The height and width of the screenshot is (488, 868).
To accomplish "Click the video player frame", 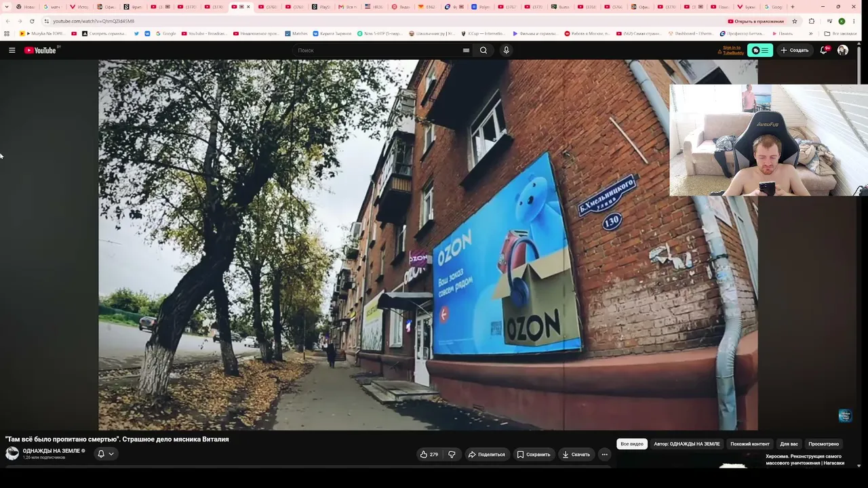I will [428, 245].
